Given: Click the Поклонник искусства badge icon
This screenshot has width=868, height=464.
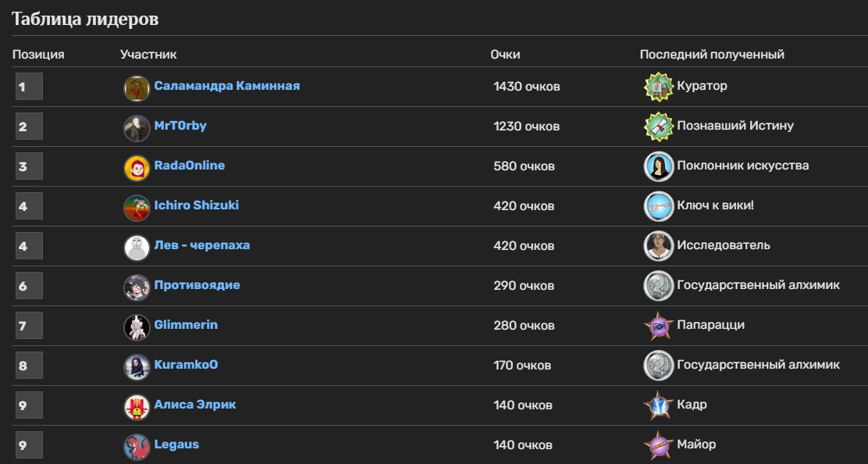Looking at the screenshot, I should [658, 166].
